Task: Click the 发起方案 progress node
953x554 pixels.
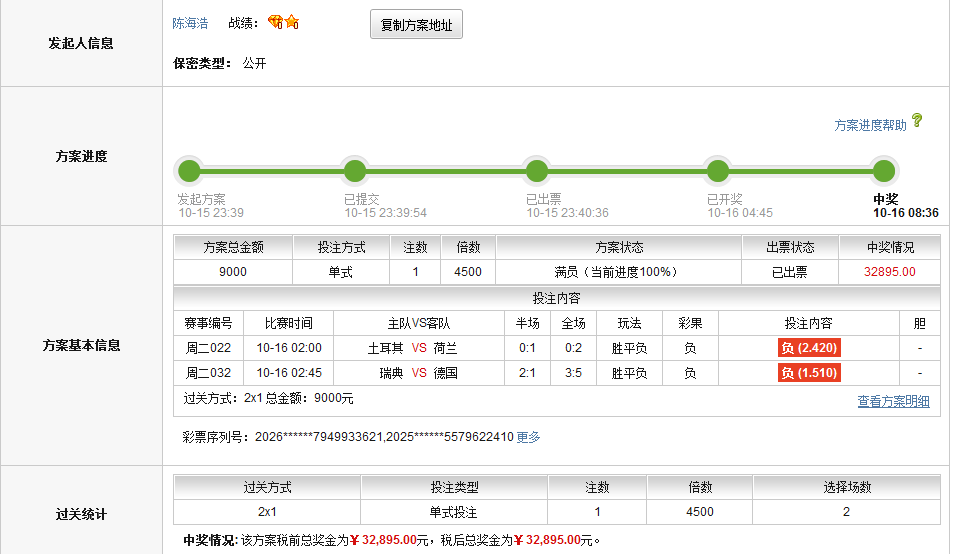Action: coord(189,170)
